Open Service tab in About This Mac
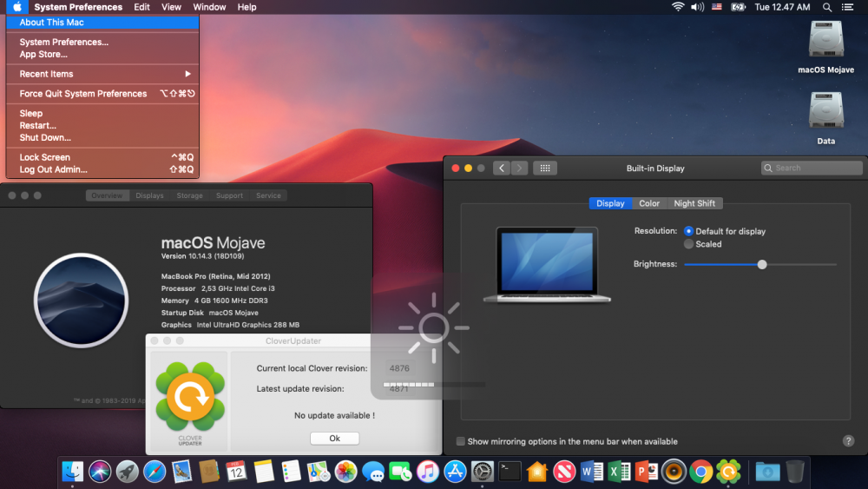The width and height of the screenshot is (868, 489). [268, 195]
